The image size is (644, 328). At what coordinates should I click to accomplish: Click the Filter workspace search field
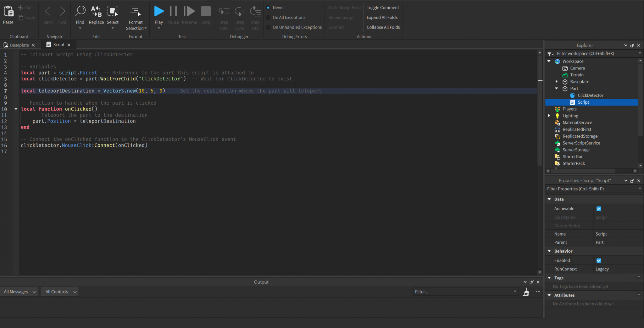click(591, 53)
